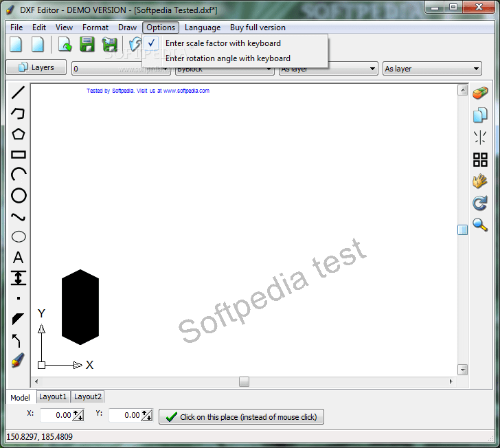The height and width of the screenshot is (448, 500).
Task: Select the Polygon (pentagon) tool
Action: 18,134
